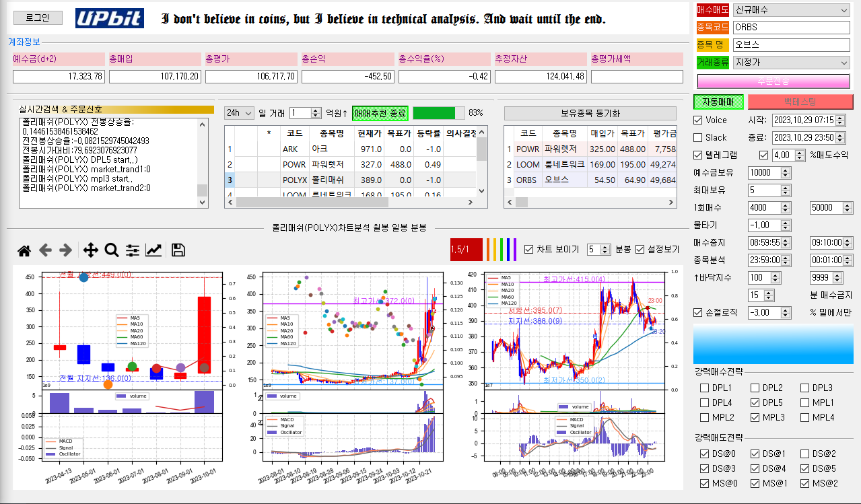Click the 주문전송 pink button
This screenshot has width=861, height=504.
[x=773, y=81]
